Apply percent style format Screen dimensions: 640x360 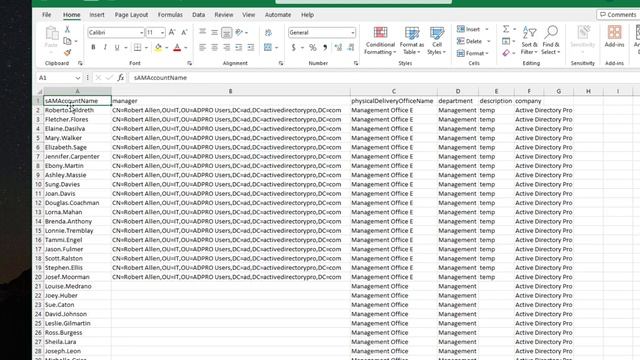[x=313, y=48]
